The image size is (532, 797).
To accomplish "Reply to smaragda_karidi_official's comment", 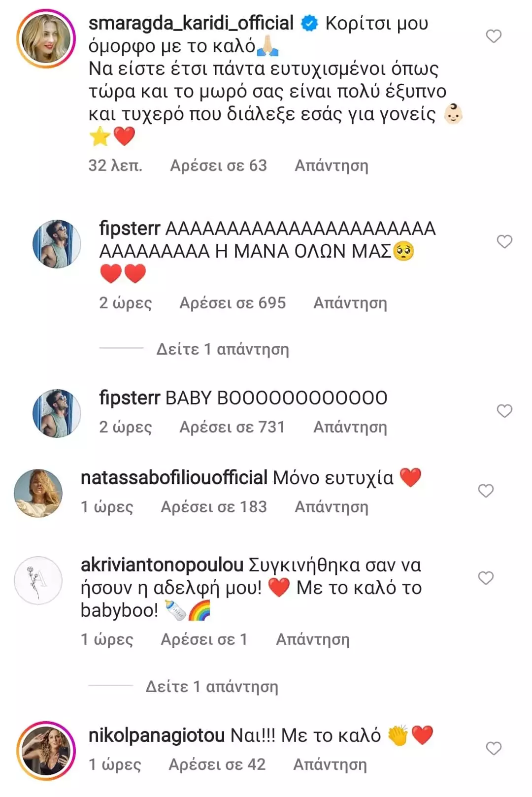I will 331,166.
